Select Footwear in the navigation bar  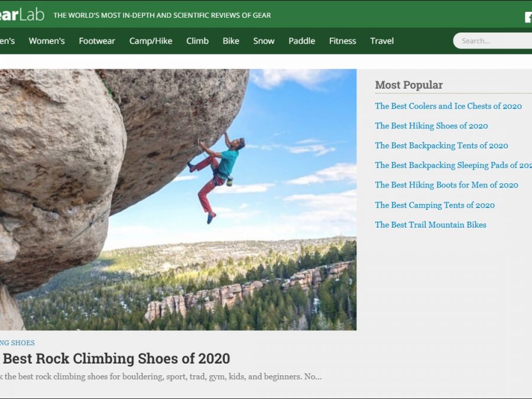click(97, 41)
